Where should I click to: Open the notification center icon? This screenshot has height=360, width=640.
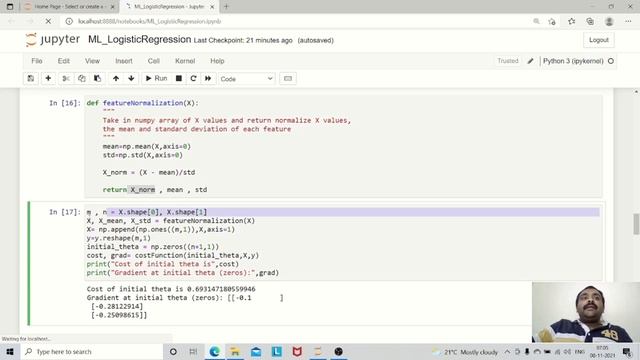(x=627, y=351)
